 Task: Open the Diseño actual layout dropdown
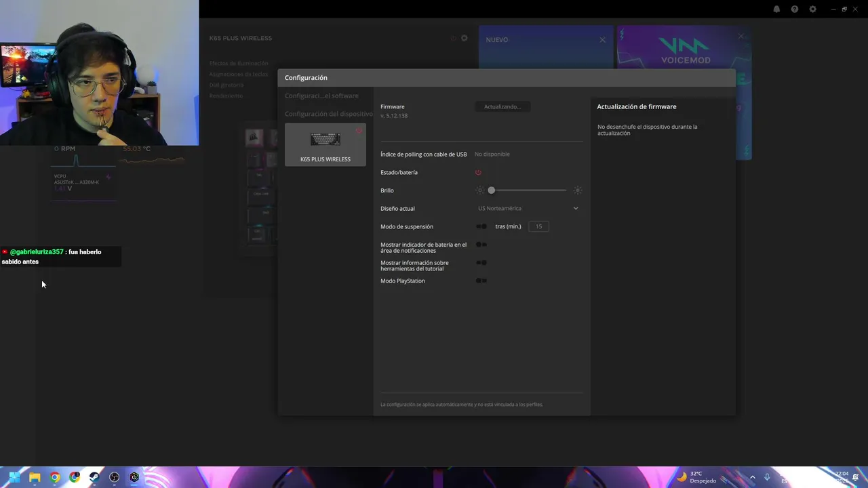(528, 209)
